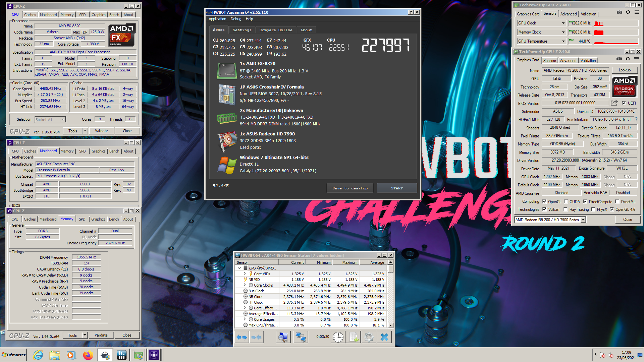Image resolution: width=644 pixels, height=362 pixels.
Task: Click HWiNFO blue X close sensors icon
Action: [x=384, y=337]
